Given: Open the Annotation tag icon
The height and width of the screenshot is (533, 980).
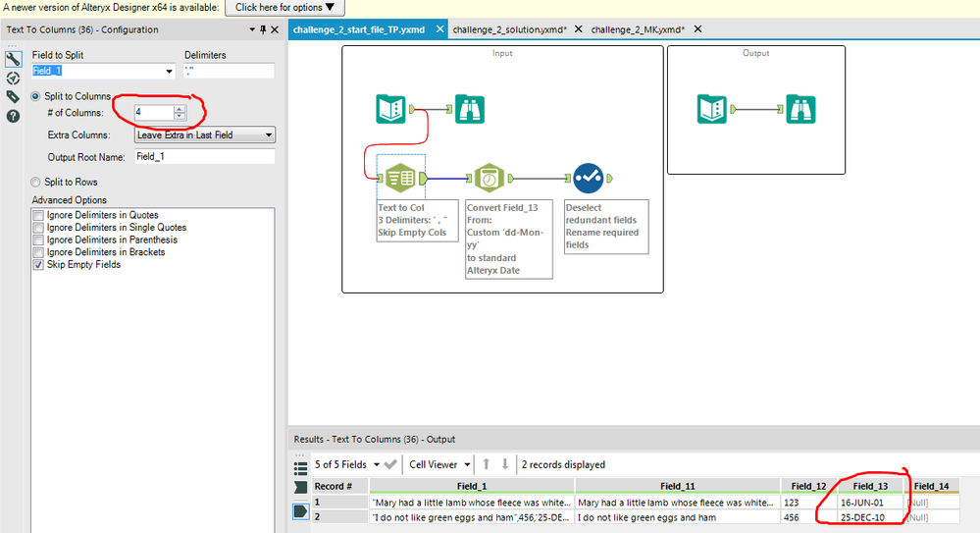Looking at the screenshot, I should pos(13,97).
